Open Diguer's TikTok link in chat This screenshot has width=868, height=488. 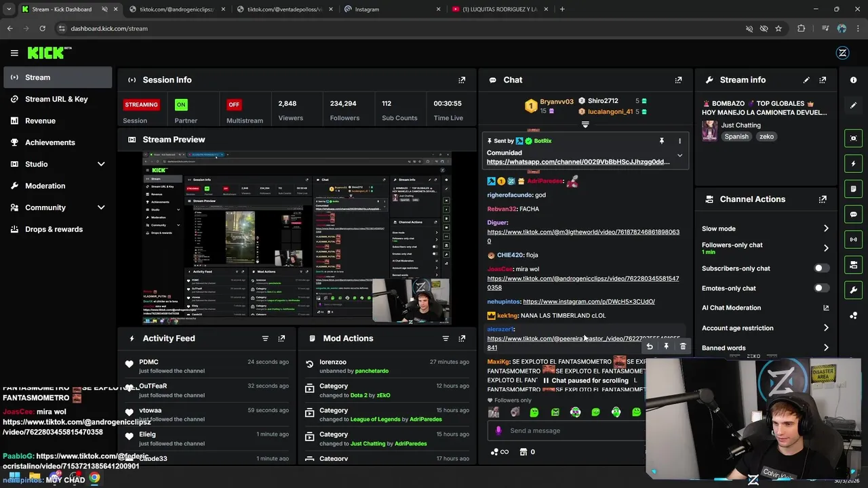click(x=583, y=237)
